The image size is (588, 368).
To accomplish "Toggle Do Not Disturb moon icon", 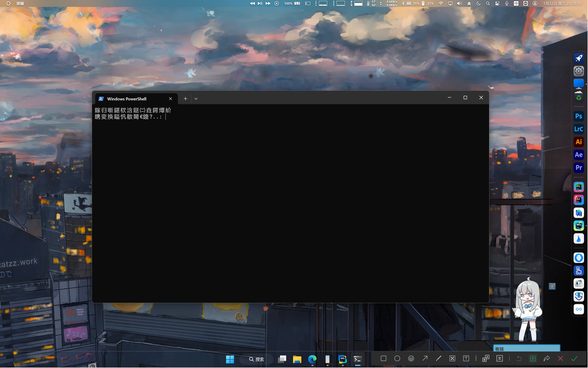I will click(x=478, y=3).
